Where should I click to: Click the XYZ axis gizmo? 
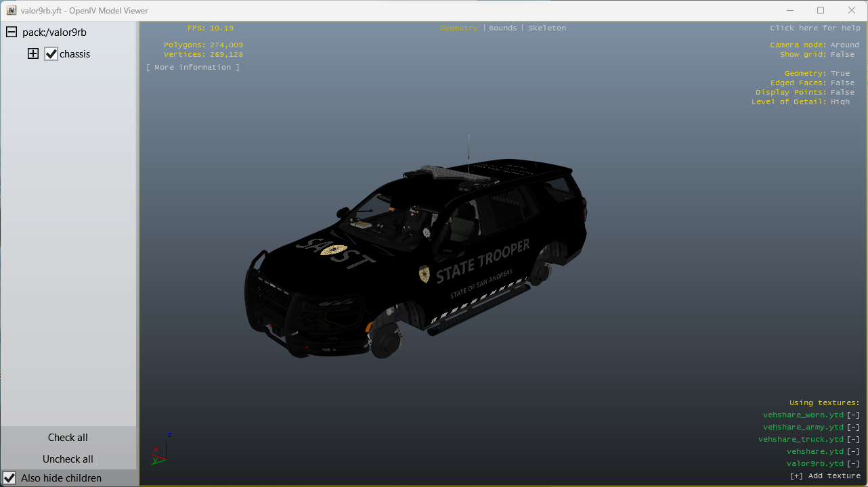pos(161,448)
